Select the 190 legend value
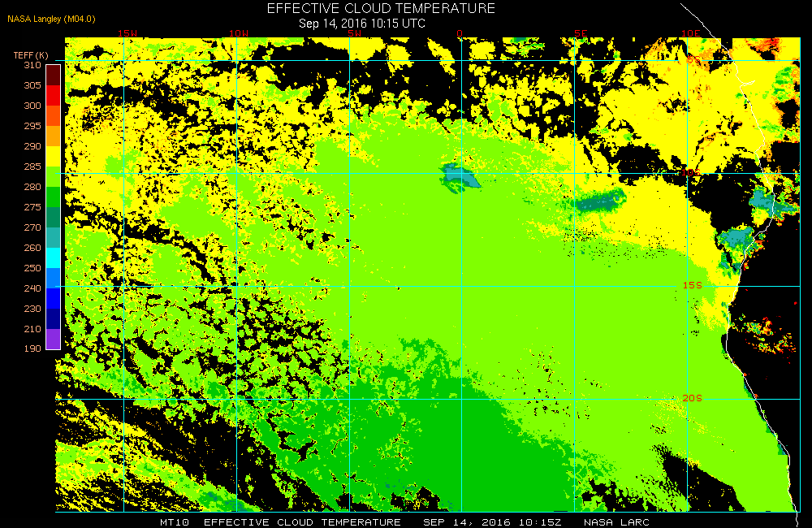This screenshot has height=528, width=812. 32,348
